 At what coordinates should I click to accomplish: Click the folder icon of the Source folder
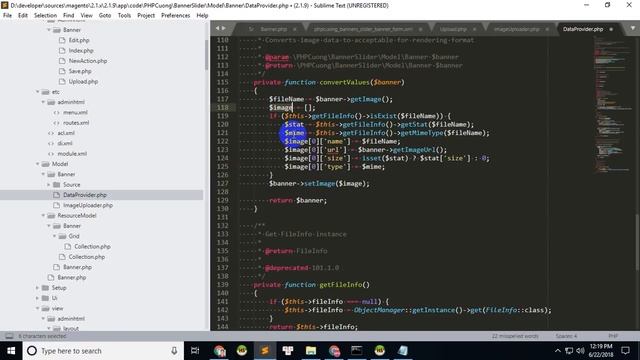click(57, 184)
